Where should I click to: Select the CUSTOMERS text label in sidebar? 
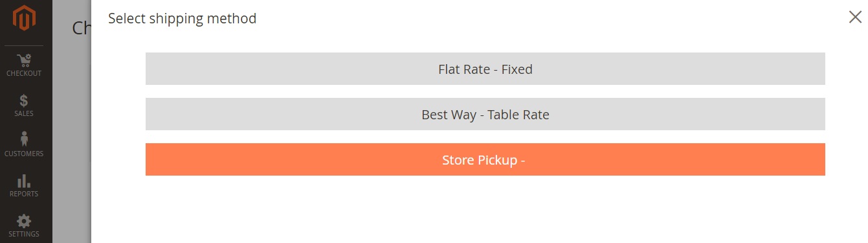point(24,154)
